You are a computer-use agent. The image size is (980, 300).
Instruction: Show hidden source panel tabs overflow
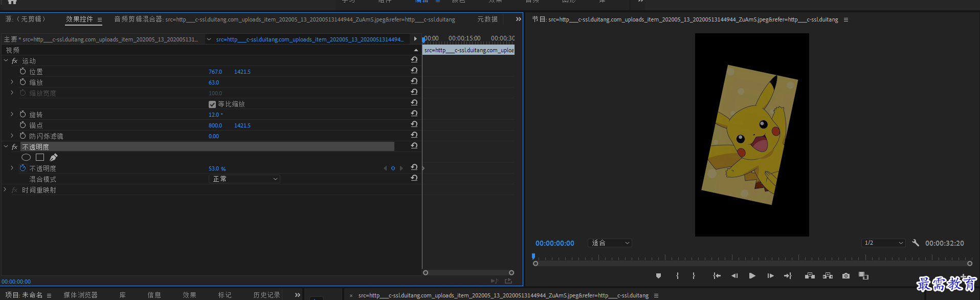[518, 19]
